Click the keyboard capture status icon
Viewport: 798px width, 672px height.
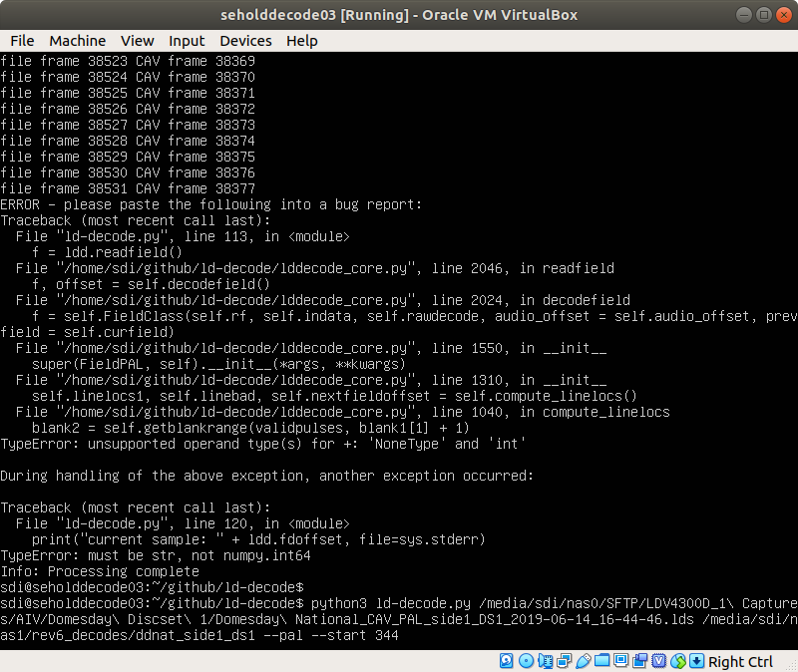696,661
